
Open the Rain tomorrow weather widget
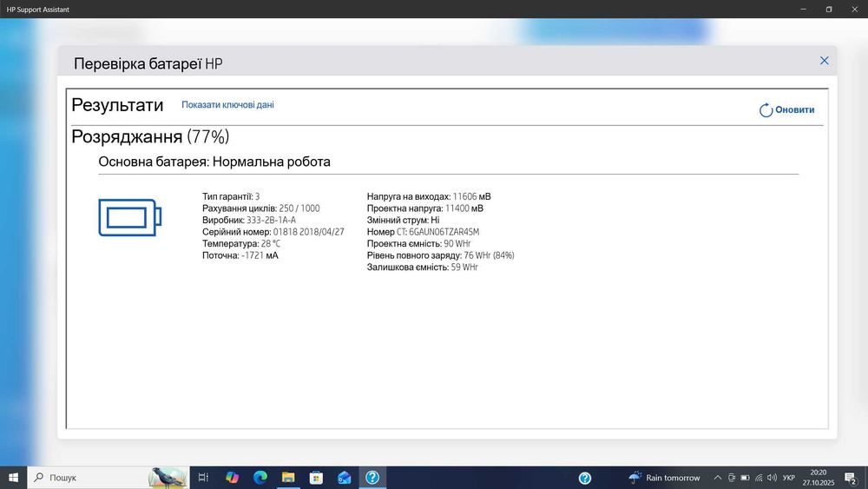click(664, 478)
